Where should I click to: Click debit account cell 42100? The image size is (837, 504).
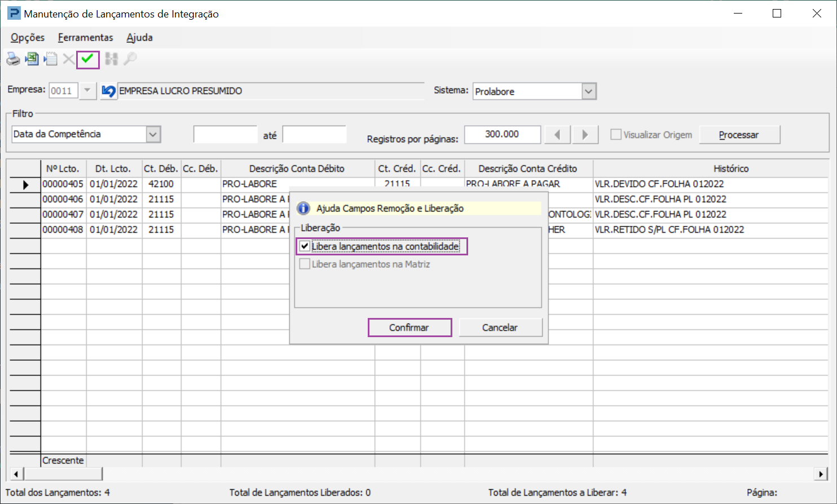pos(161,184)
